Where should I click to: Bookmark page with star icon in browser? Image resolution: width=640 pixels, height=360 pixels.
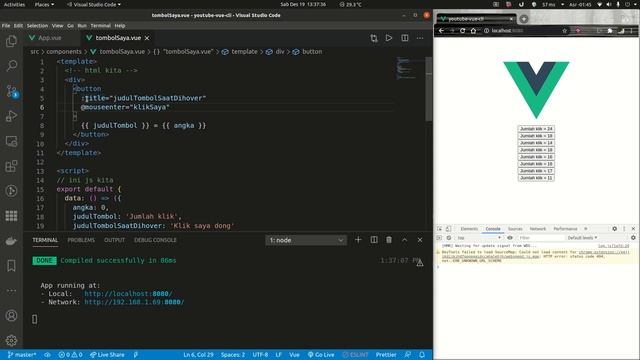[564, 31]
